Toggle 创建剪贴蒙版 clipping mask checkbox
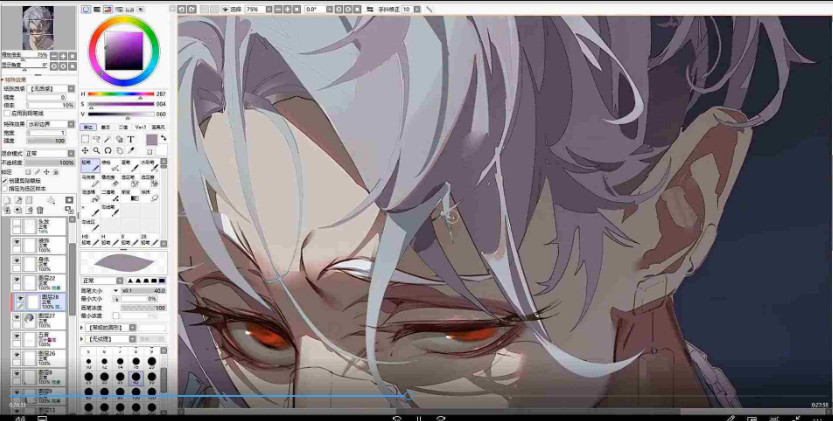This screenshot has width=833, height=421. click(x=4, y=181)
